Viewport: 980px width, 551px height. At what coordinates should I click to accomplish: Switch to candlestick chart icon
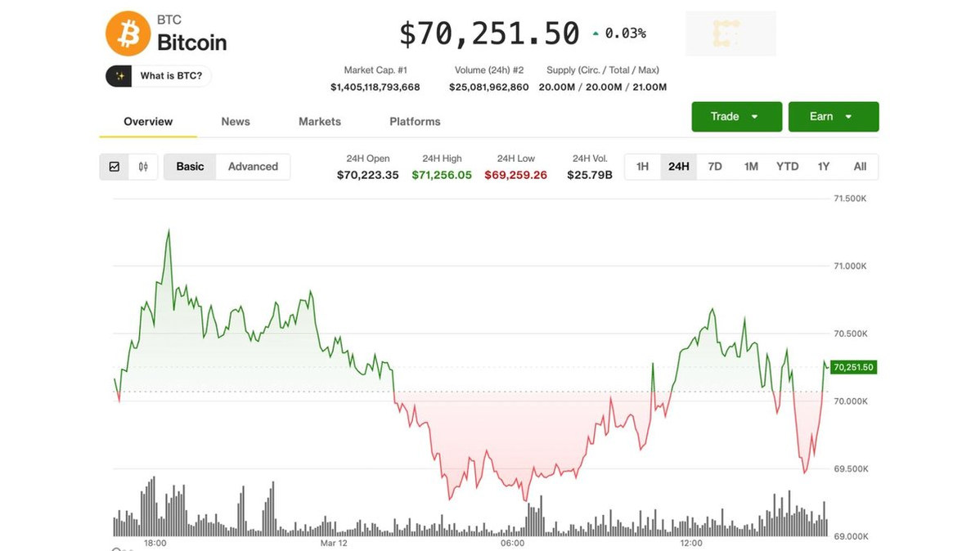143,167
